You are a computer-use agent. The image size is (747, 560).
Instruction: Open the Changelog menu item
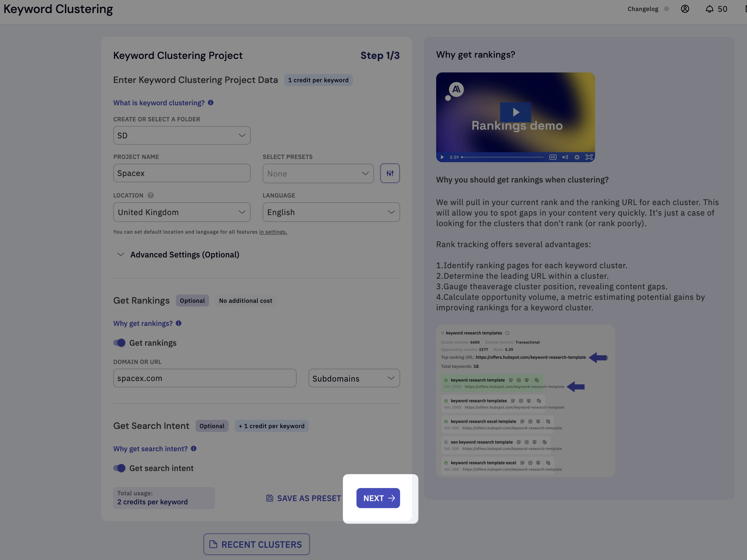click(643, 9)
